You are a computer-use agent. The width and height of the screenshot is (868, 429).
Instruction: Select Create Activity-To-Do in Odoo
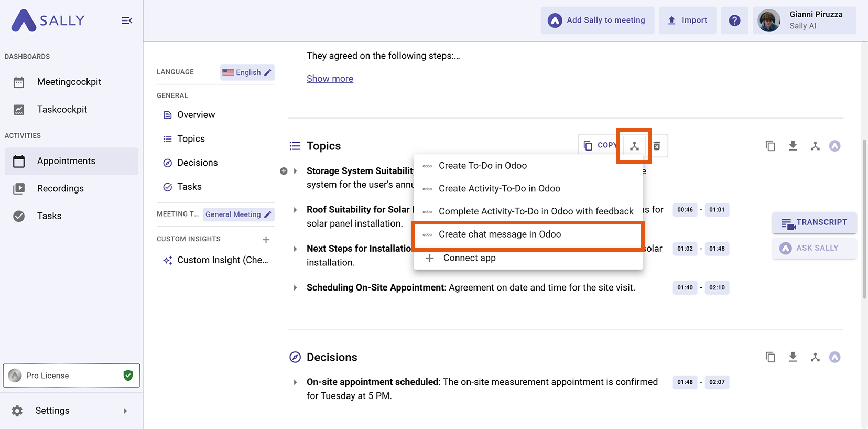[528, 188]
